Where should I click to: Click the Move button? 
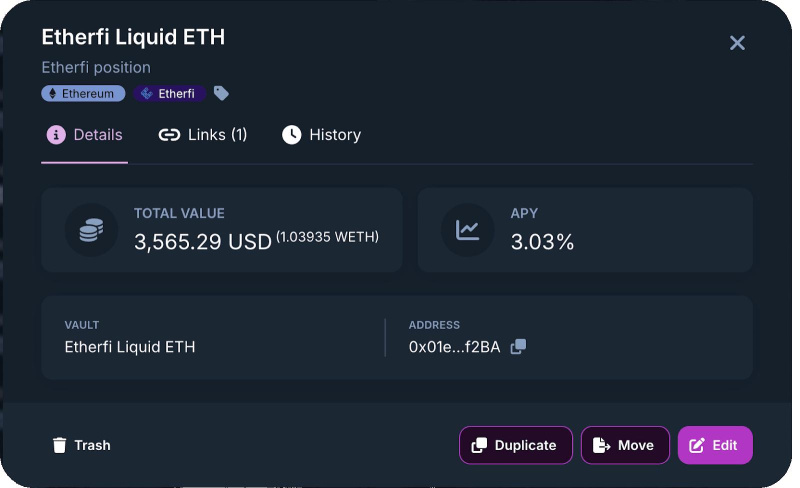pyautogui.click(x=625, y=445)
